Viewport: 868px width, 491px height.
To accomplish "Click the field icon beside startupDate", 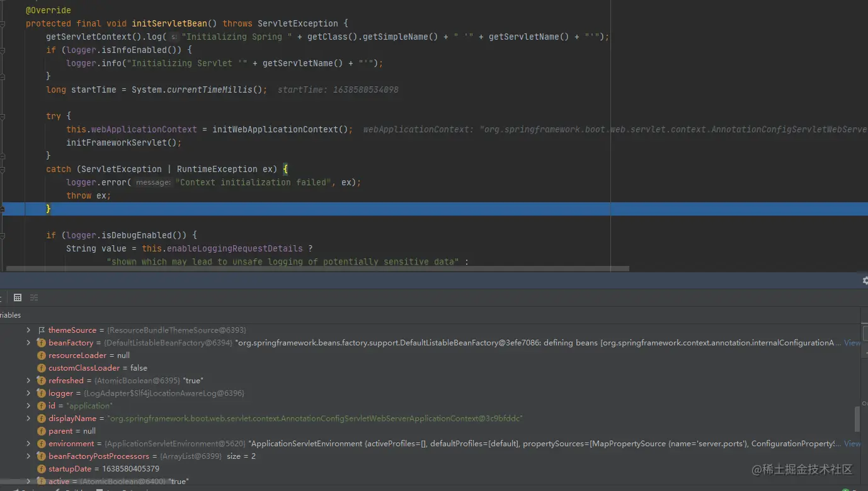I will coord(42,469).
